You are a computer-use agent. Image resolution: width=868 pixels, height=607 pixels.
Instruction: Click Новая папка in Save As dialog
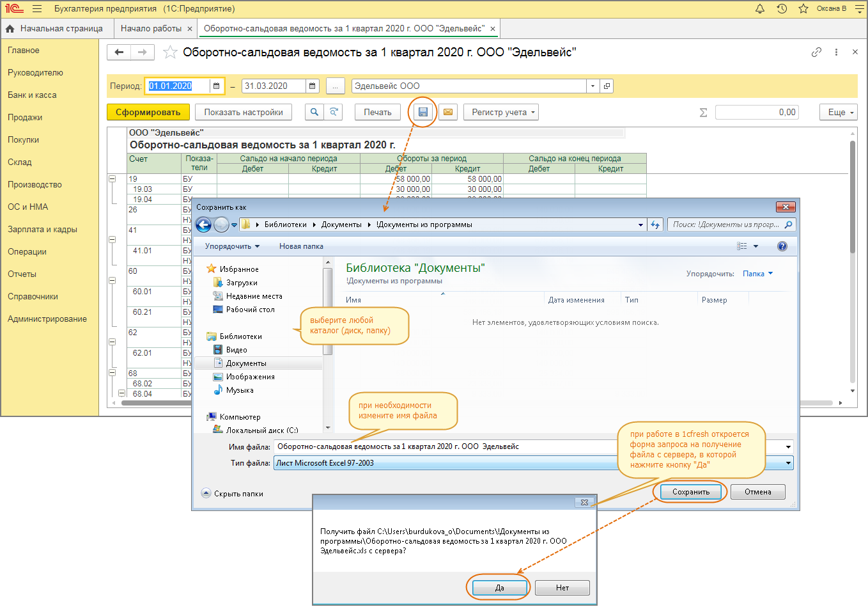point(301,246)
